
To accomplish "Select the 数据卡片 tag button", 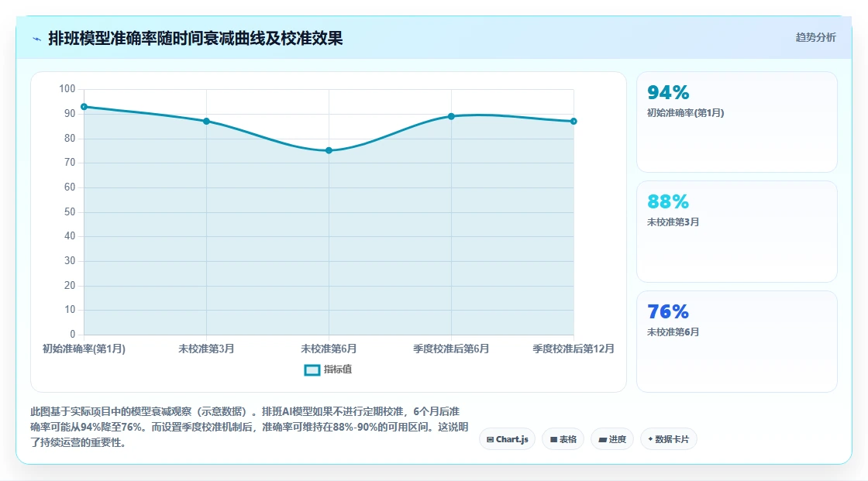I will [x=668, y=439].
